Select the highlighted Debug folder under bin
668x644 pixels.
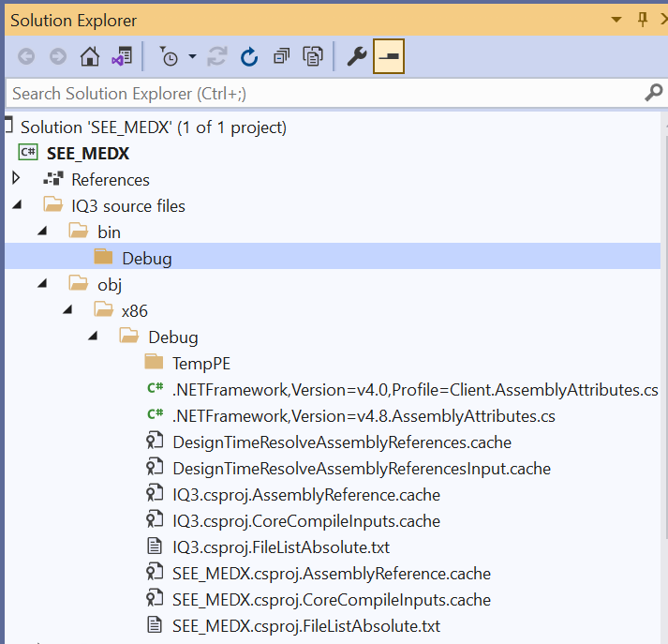point(147,259)
